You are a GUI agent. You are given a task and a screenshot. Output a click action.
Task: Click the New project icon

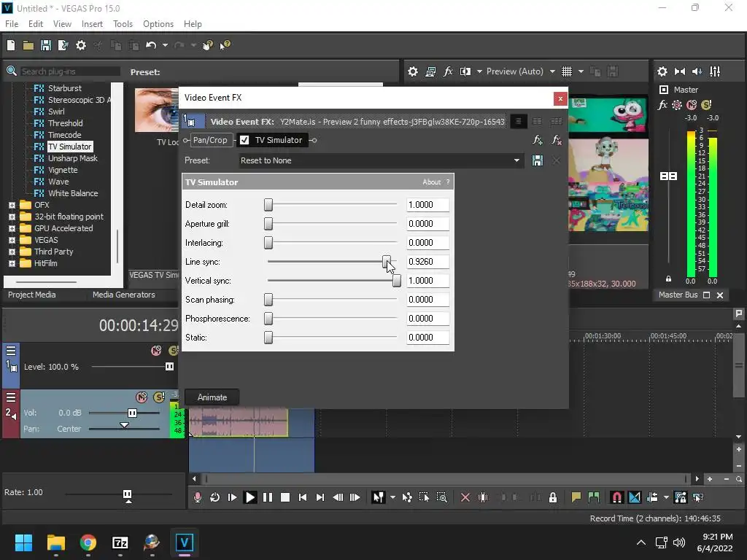pos(11,45)
